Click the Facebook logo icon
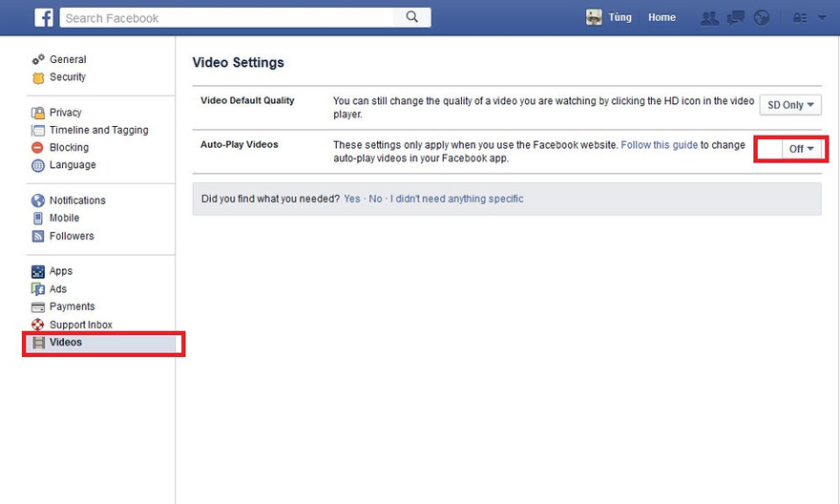Screen dimensions: 840x504 pos(43,18)
